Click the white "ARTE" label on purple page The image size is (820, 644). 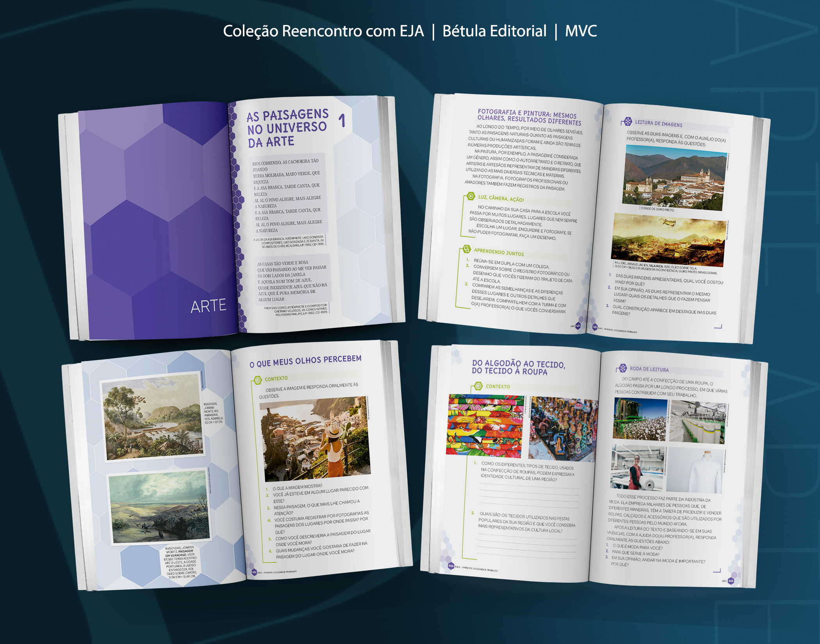click(208, 306)
